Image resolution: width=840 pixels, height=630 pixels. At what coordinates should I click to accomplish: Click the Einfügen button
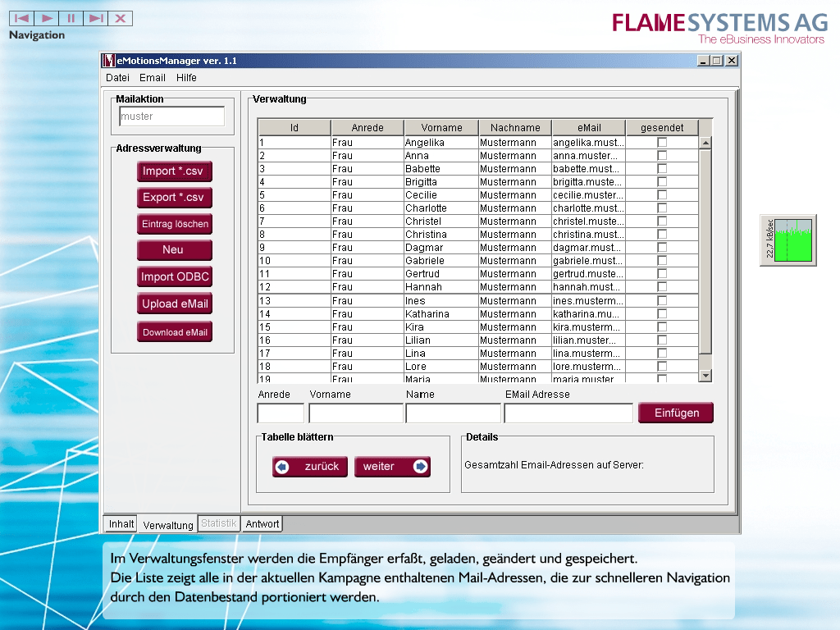click(676, 413)
